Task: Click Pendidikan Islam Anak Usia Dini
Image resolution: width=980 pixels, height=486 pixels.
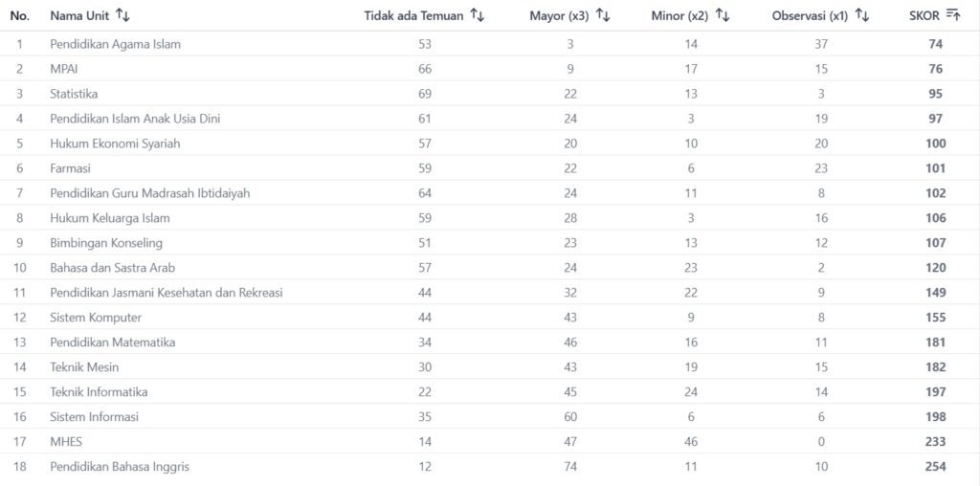Action: (x=136, y=119)
